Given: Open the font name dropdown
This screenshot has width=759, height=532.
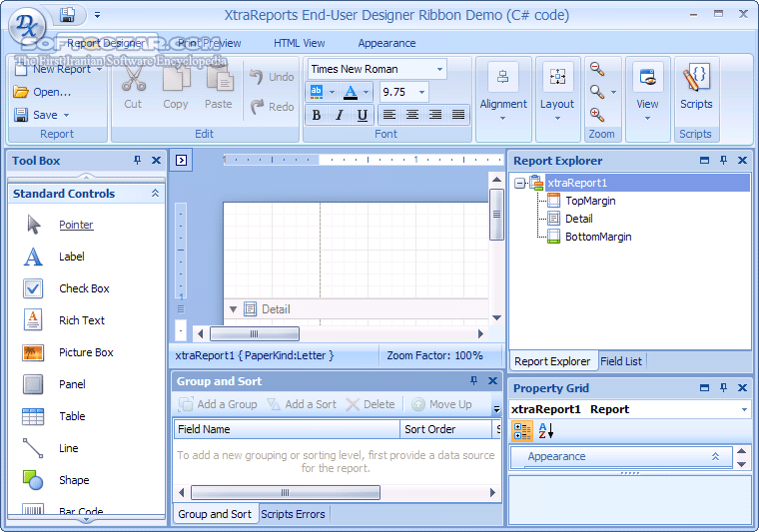Looking at the screenshot, I should point(439,69).
